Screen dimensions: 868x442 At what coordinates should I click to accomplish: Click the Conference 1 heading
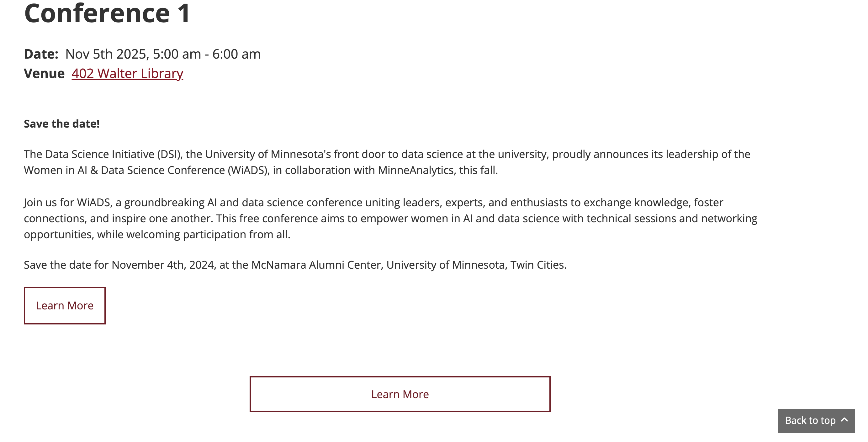(107, 13)
